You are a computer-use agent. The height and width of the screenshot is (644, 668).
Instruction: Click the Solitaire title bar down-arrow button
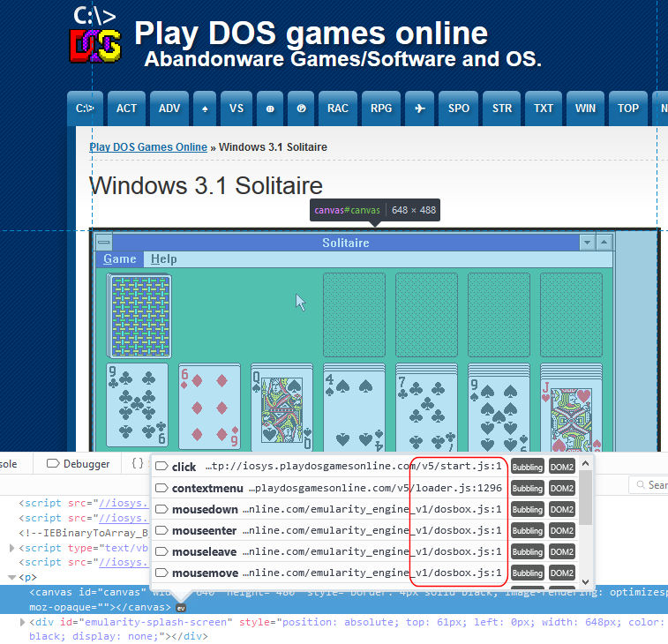587,243
